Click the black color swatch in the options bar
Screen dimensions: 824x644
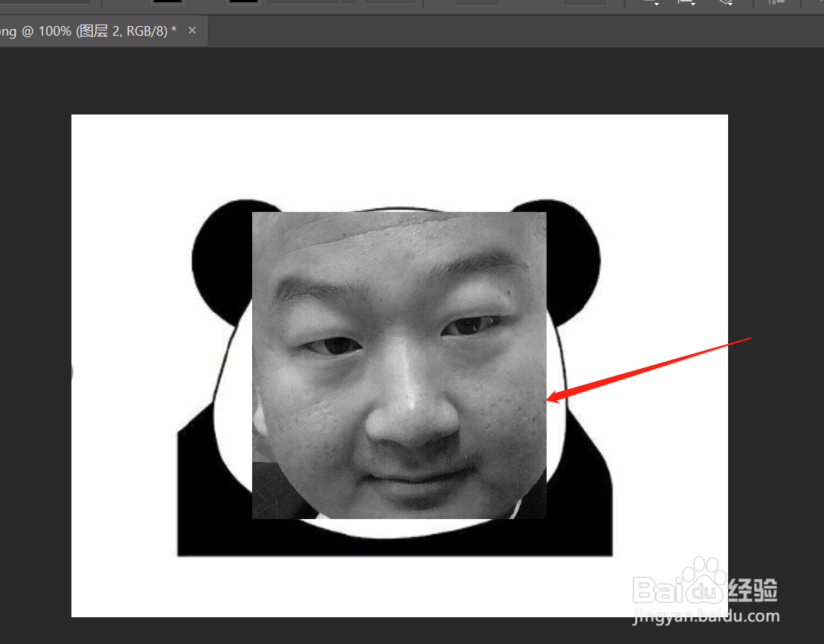[167, 2]
